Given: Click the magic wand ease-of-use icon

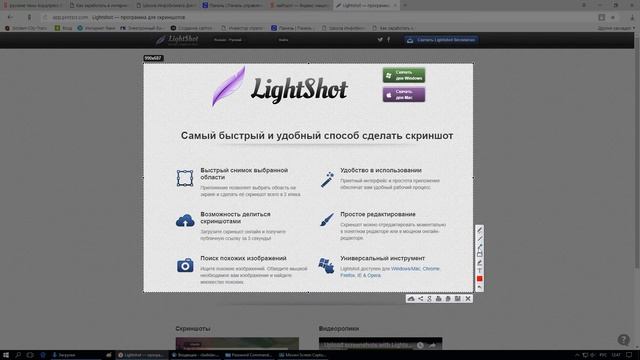Looking at the screenshot, I should tap(327, 180).
